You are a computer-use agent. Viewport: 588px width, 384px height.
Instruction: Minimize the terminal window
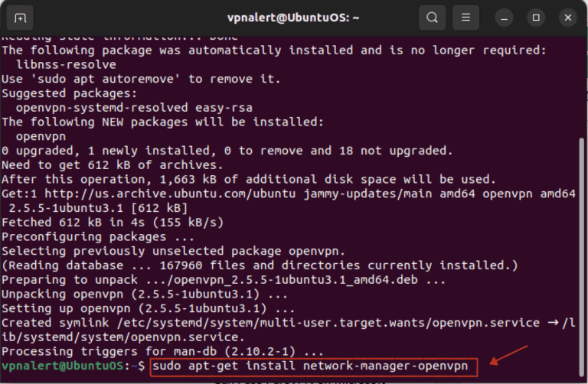pos(504,17)
